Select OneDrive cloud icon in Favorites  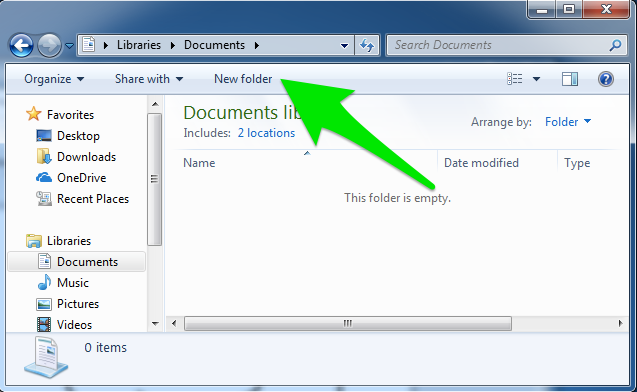point(44,178)
